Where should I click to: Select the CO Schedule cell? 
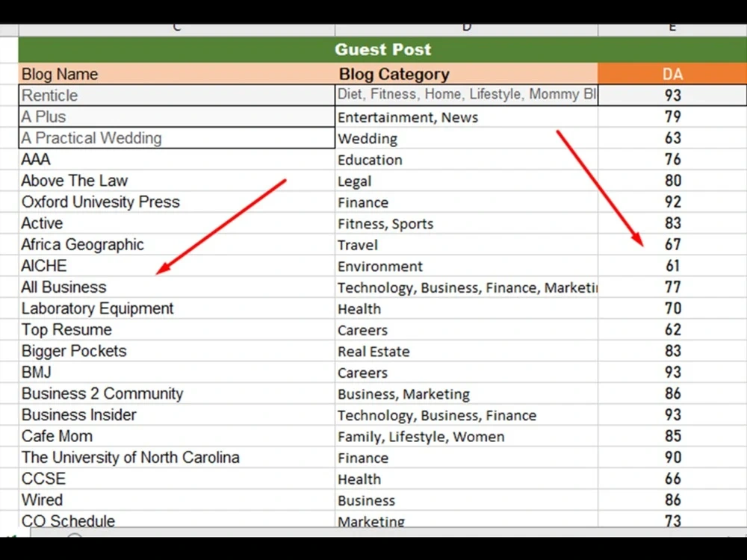tap(177, 519)
